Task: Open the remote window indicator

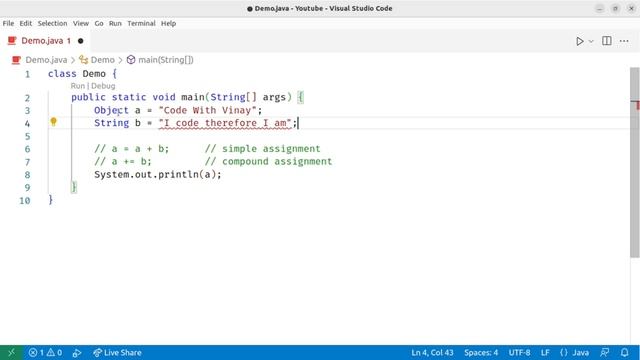Action: [x=11, y=353]
